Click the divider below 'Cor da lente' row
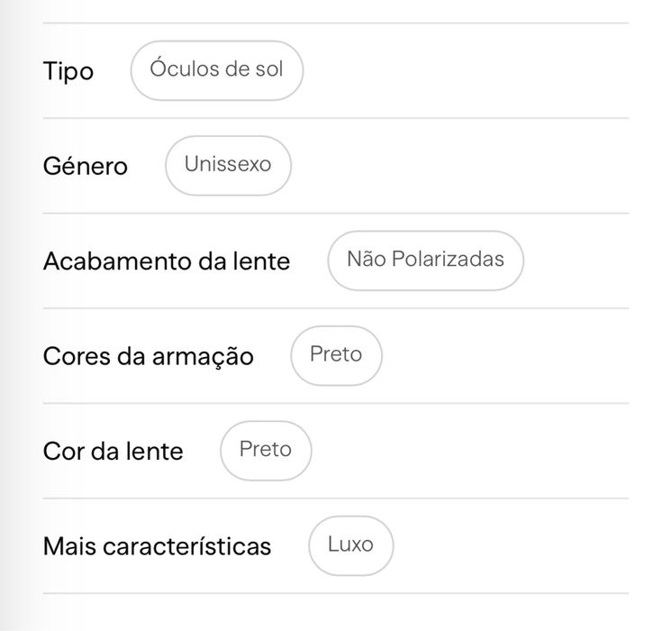 click(336, 498)
